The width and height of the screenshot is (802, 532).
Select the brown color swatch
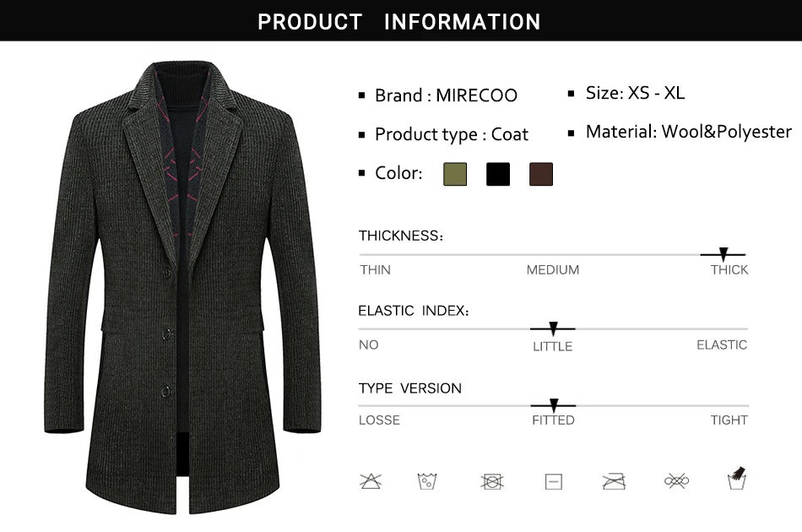coord(541,174)
